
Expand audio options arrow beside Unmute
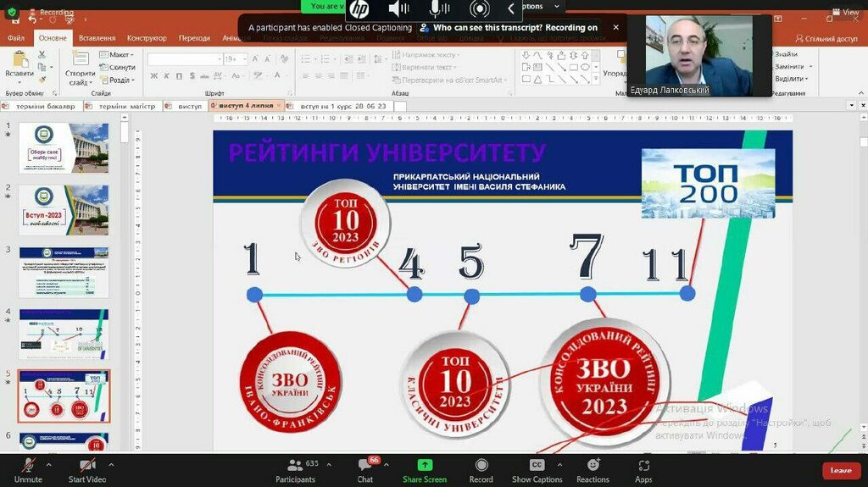[48, 464]
